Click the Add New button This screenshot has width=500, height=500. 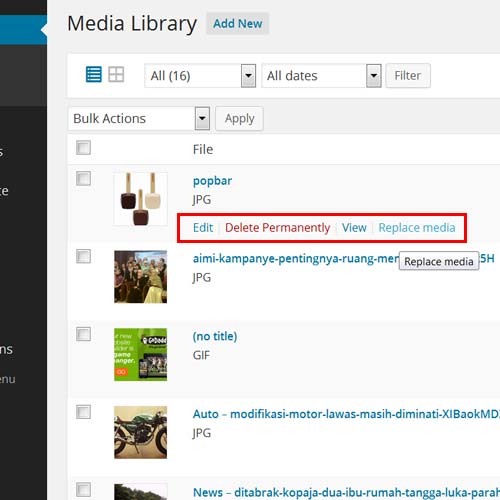[238, 24]
